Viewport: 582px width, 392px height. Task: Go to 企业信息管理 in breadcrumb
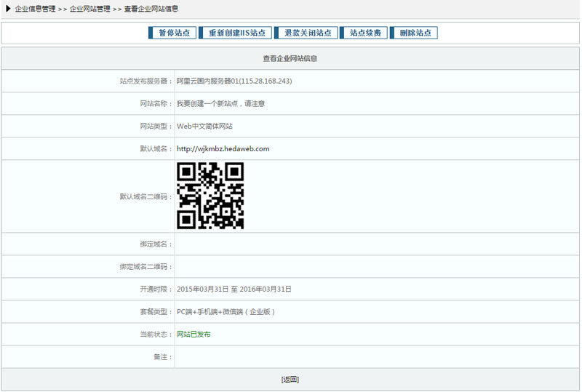(35, 9)
